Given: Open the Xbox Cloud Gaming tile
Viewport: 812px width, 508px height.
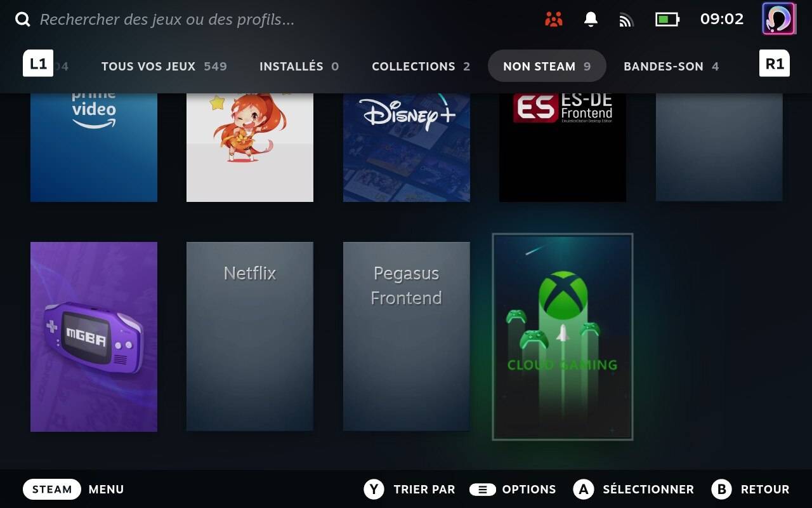Looking at the screenshot, I should tap(563, 337).
